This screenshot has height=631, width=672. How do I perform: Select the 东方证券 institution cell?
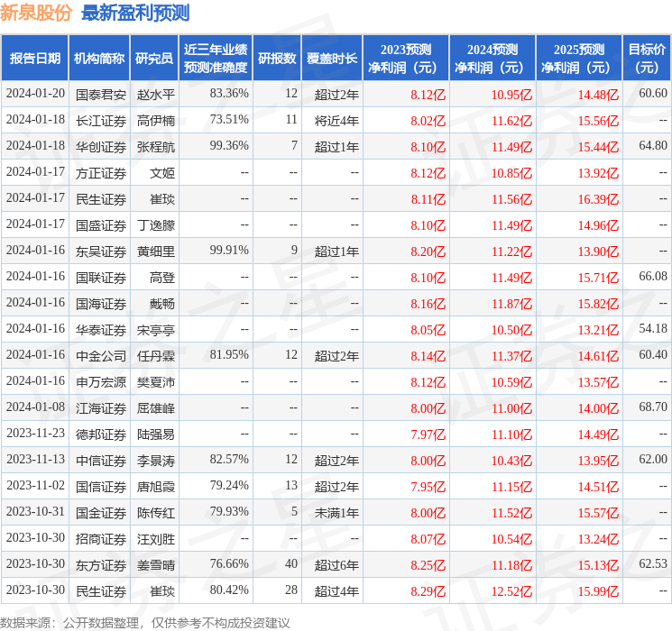pyautogui.click(x=101, y=565)
